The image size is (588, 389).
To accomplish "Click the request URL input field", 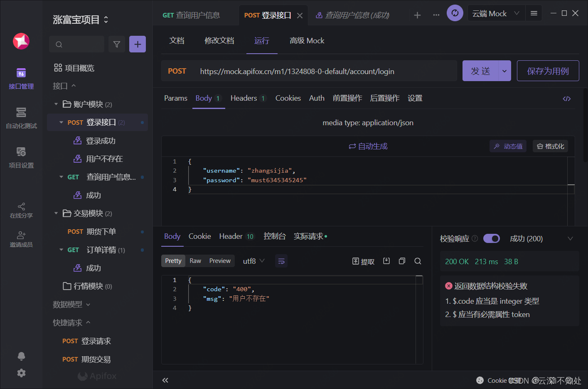I will click(x=324, y=71).
